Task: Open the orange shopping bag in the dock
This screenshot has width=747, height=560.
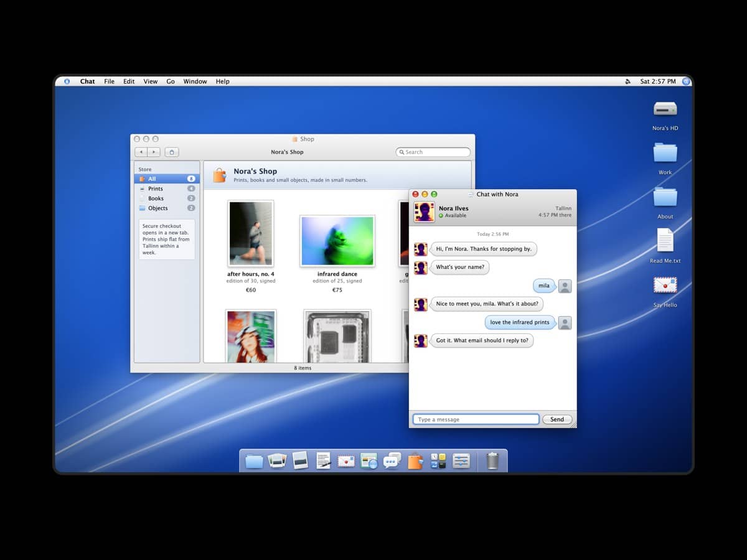Action: [x=415, y=461]
